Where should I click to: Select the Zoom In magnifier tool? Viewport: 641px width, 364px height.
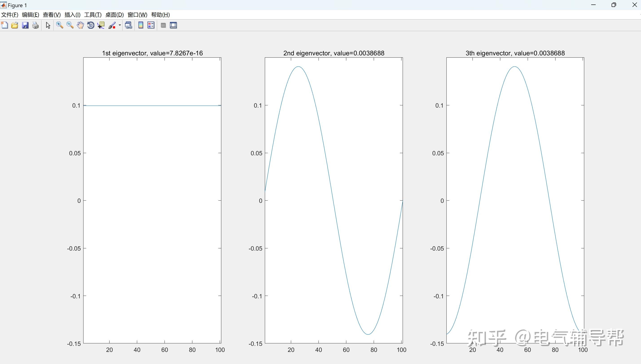pos(59,25)
